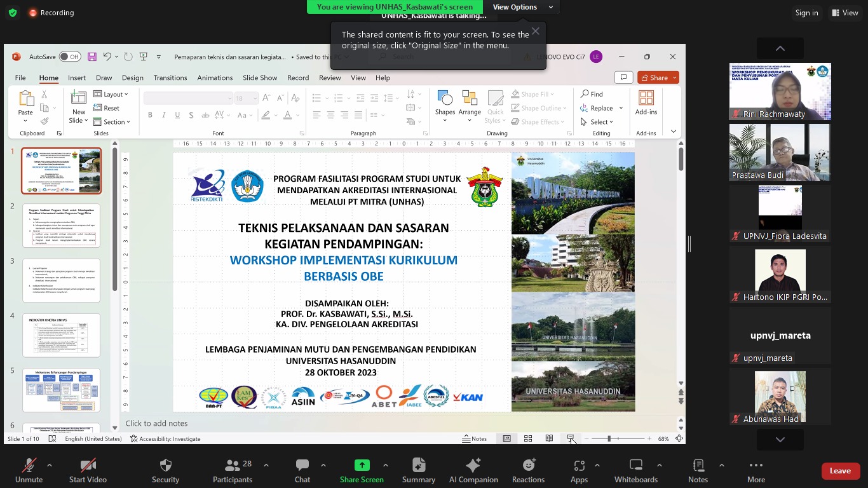Image resolution: width=868 pixels, height=488 pixels.
Task: Start Video in Zoom toolbar
Action: coord(88,471)
